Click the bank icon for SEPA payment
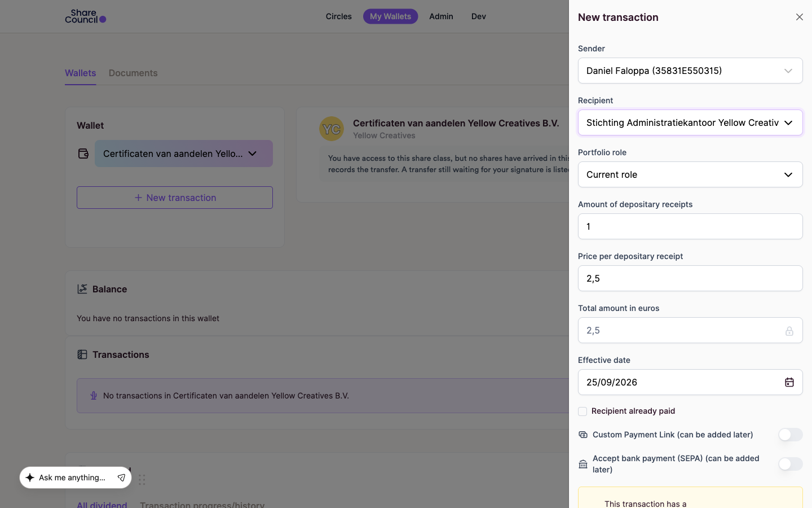The image size is (812, 508). coord(583,464)
